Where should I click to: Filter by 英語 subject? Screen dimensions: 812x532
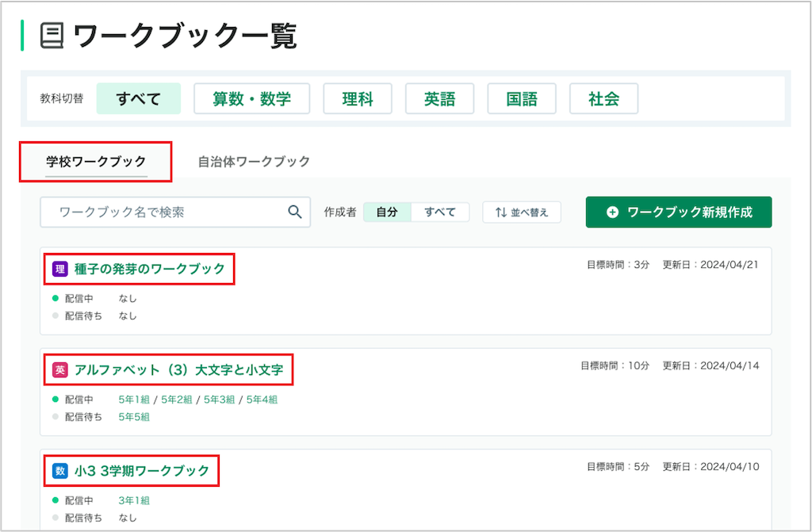tap(439, 98)
